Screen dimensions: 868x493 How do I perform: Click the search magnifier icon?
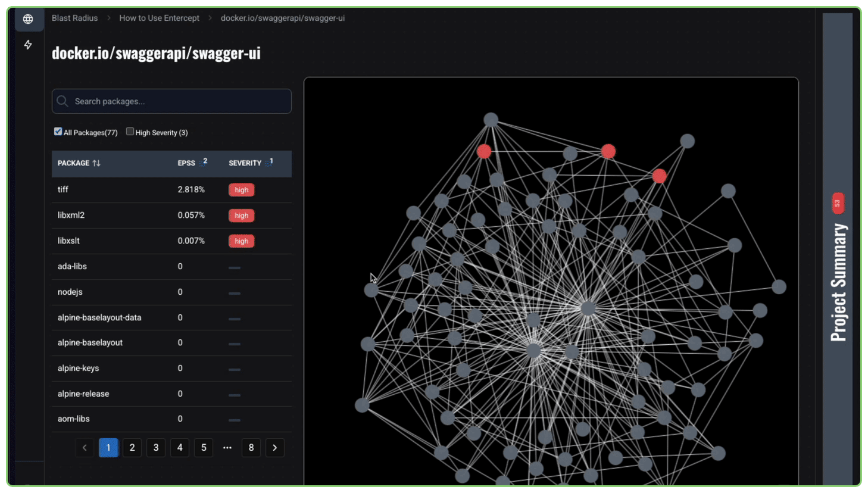(63, 101)
